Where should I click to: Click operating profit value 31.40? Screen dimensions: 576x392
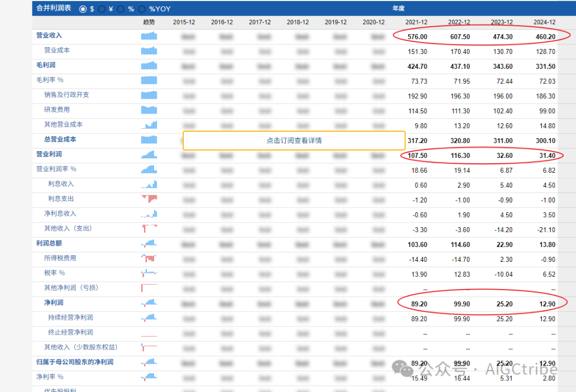tap(547, 155)
